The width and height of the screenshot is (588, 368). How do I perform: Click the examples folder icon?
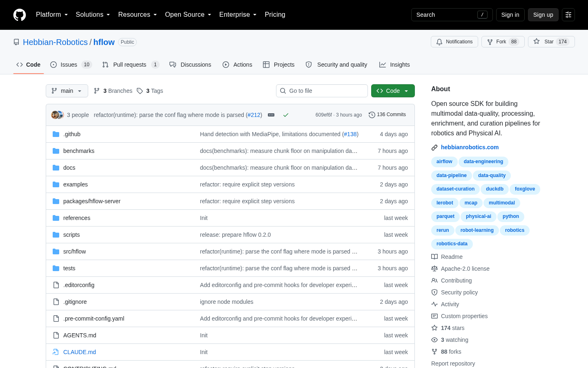point(56,184)
